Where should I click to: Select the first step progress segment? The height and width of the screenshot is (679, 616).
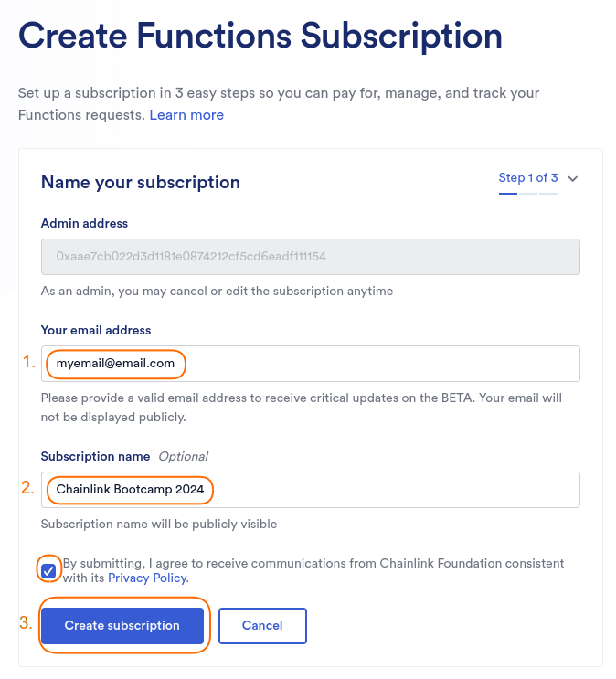[x=508, y=194]
